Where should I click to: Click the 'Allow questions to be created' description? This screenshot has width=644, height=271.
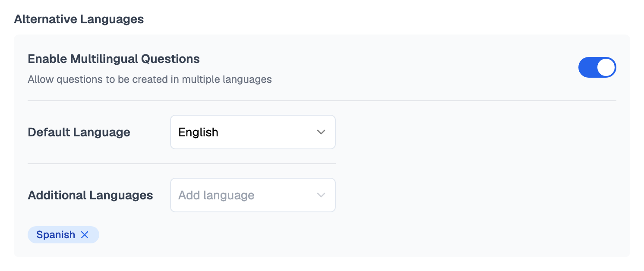[150, 79]
